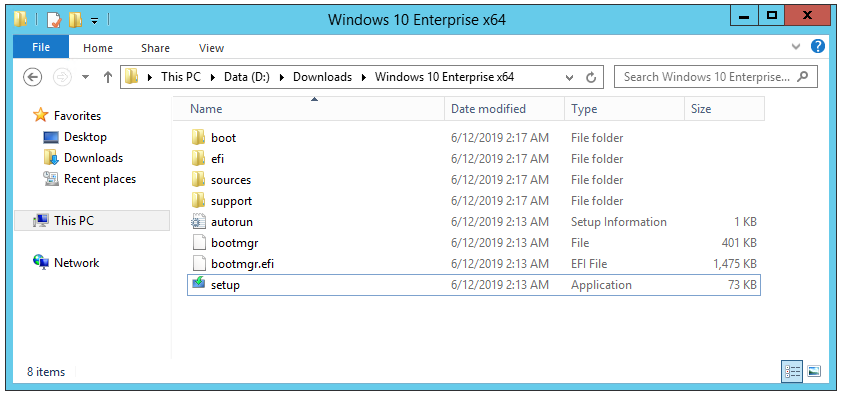The height and width of the screenshot is (397, 843).
Task: Click the Forward navigation arrow
Action: [63, 77]
